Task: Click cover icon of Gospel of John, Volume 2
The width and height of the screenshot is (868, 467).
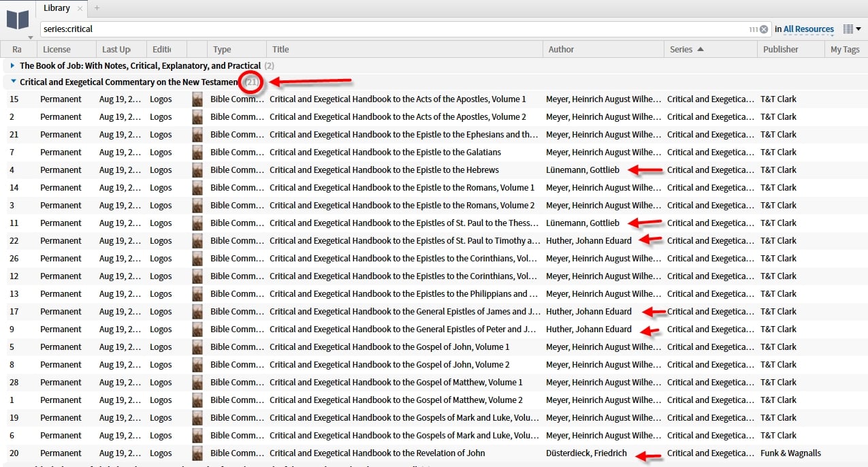Action: [x=197, y=364]
